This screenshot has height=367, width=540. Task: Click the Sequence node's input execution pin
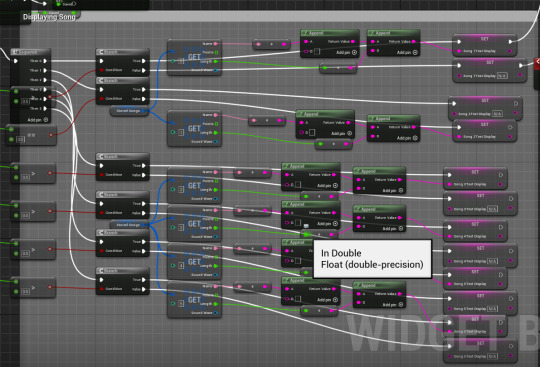click(x=15, y=61)
